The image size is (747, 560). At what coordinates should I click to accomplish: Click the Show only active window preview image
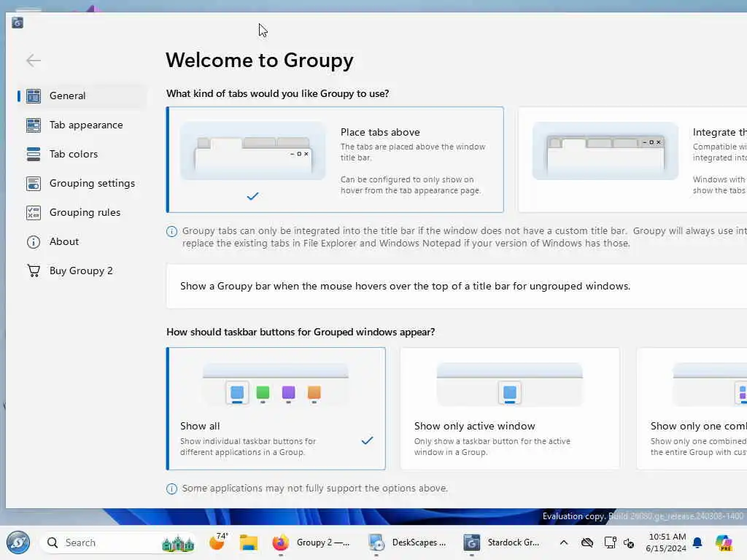pos(510,385)
